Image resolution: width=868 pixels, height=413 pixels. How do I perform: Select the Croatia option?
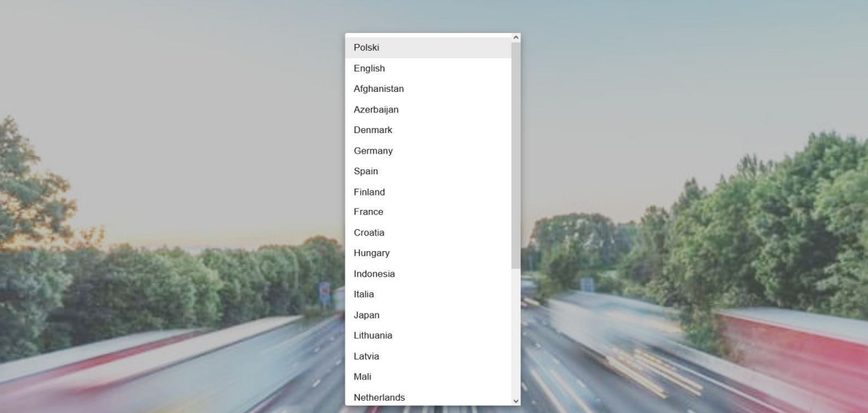428,233
